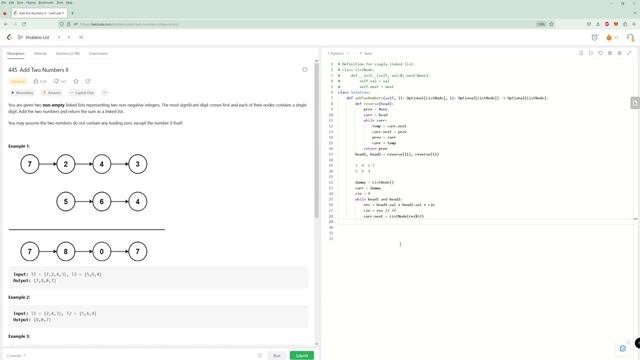Click the Example 2 heading text

coord(19,297)
